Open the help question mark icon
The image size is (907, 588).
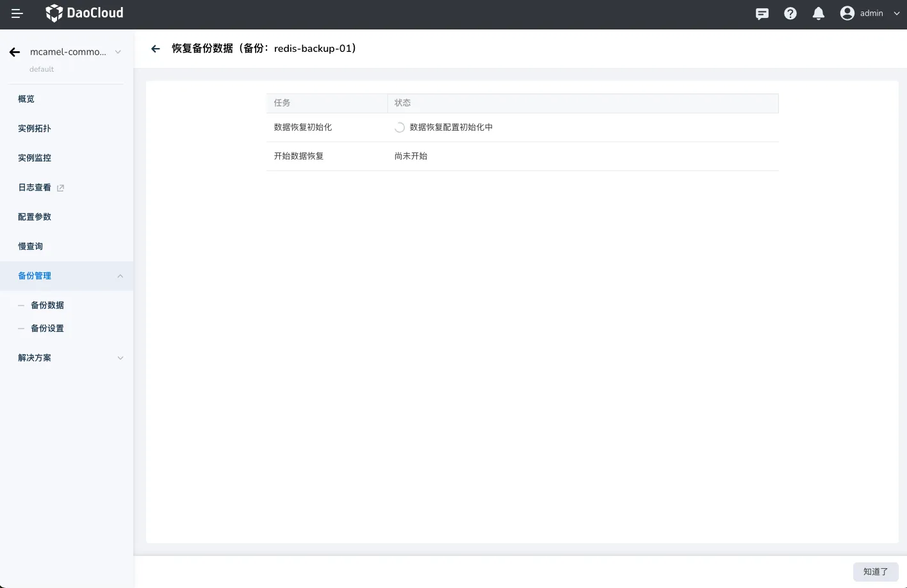point(790,13)
